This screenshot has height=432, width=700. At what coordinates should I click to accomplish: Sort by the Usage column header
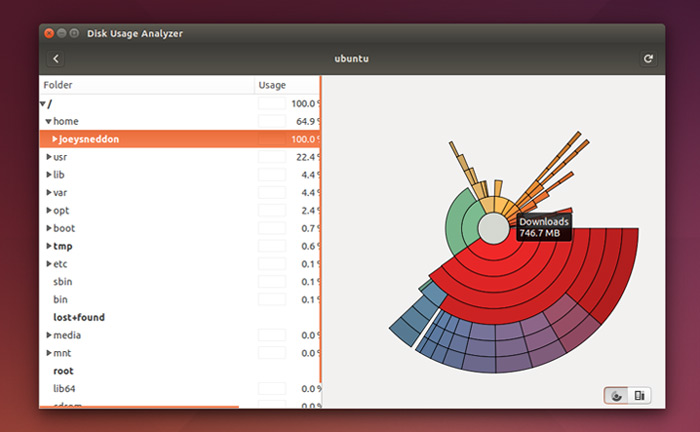286,85
